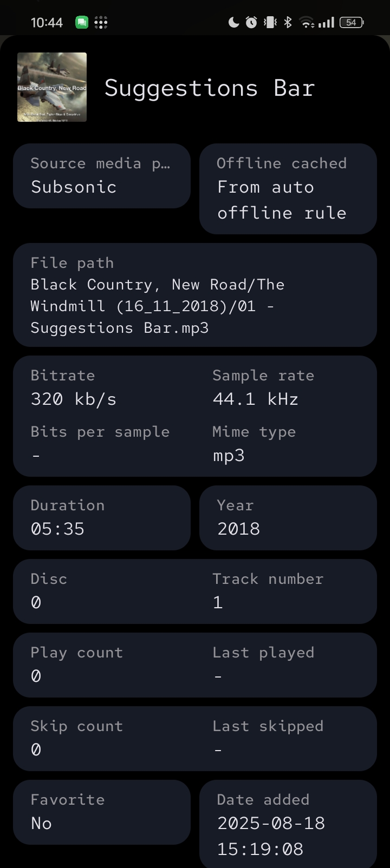Tap the Play count value

(x=36, y=676)
